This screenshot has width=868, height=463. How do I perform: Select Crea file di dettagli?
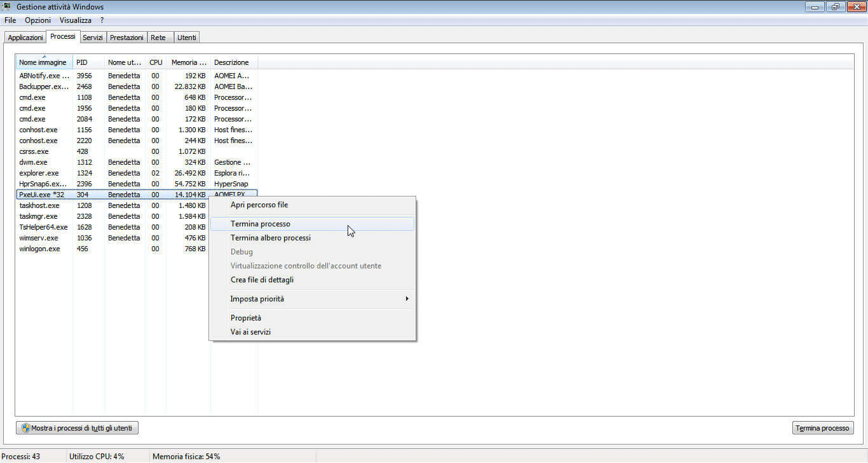click(x=313, y=280)
